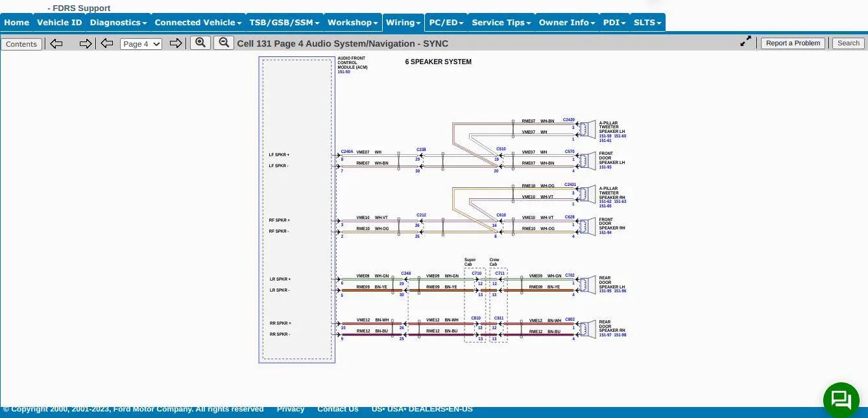Click the forward arrow left of the previous-page arrow
This screenshot has width=868, height=418.
(x=85, y=43)
